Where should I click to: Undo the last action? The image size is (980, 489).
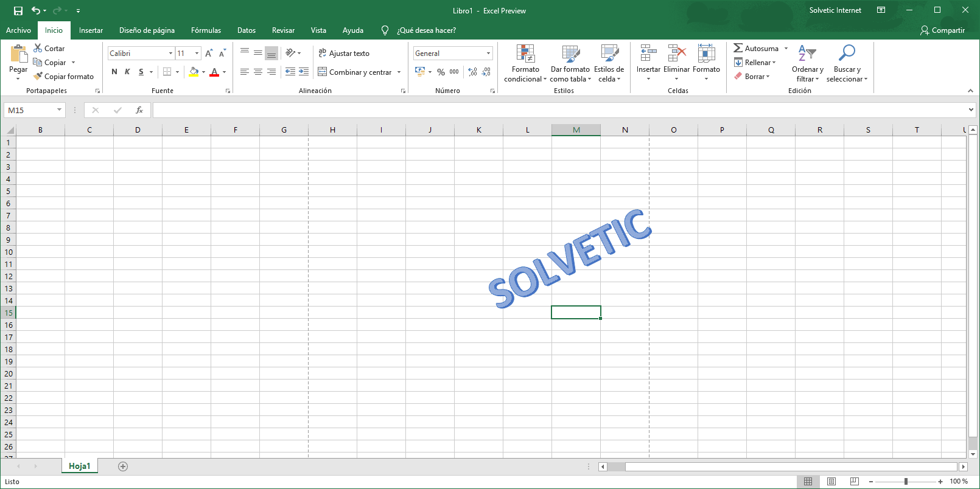(36, 10)
